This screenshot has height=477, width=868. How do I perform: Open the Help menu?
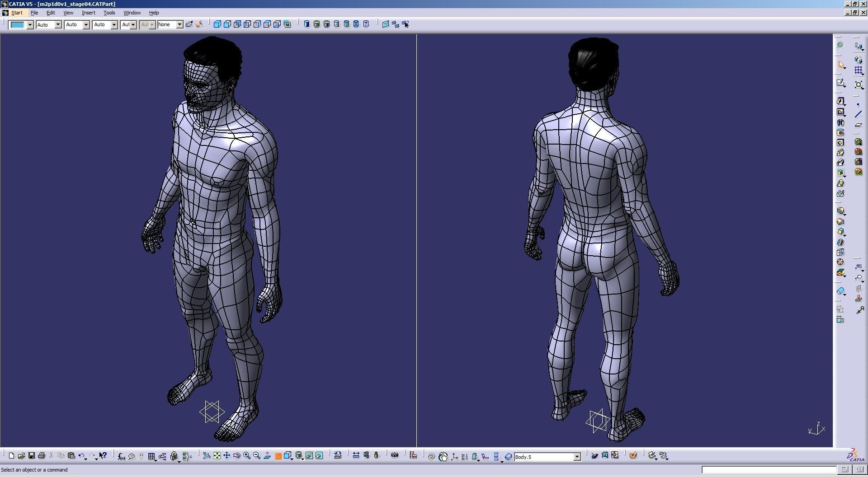[x=154, y=13]
